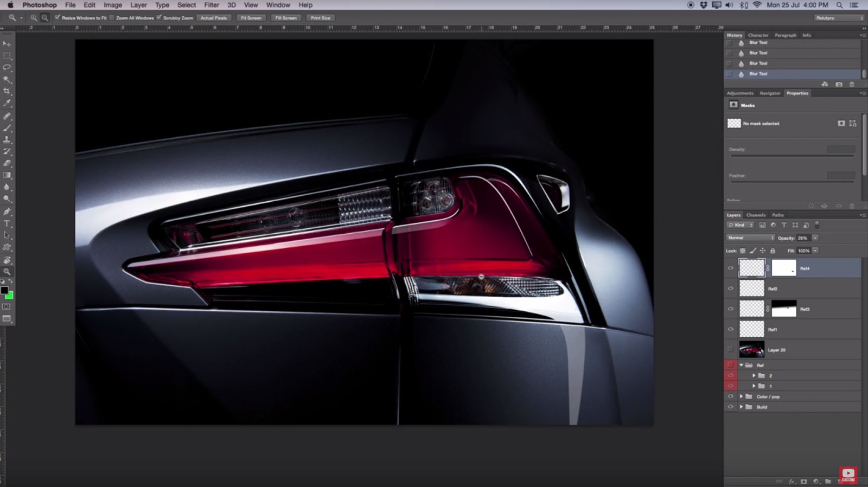Lock all layer attributes
The width and height of the screenshot is (868, 487).
pyautogui.click(x=773, y=251)
